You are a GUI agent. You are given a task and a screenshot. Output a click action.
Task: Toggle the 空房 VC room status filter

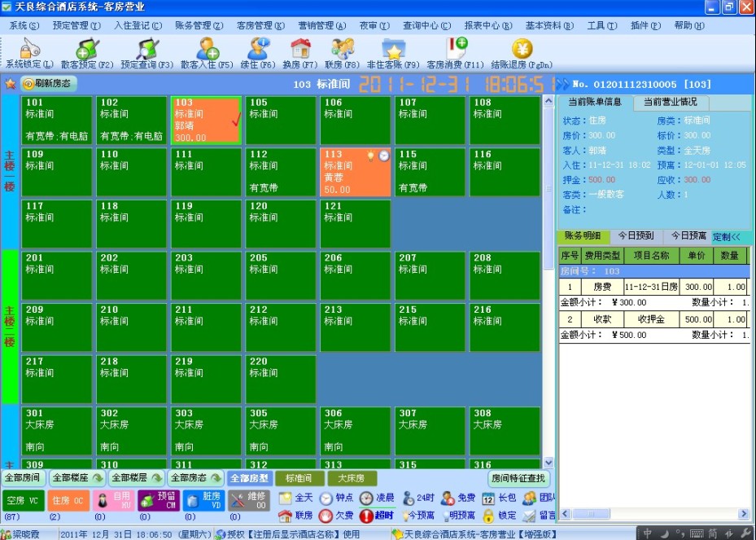coord(23,500)
